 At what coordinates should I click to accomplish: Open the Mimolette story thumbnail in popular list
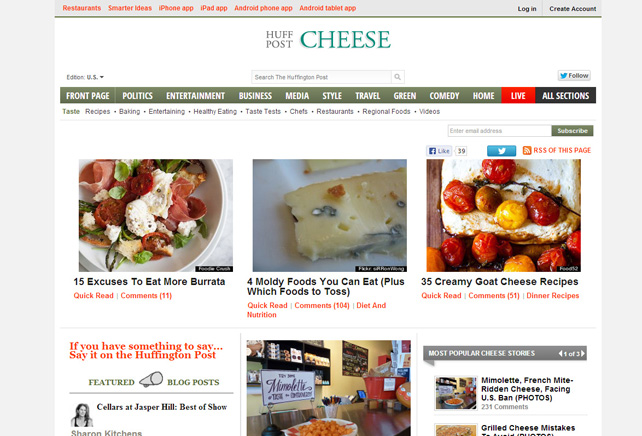tap(456, 393)
